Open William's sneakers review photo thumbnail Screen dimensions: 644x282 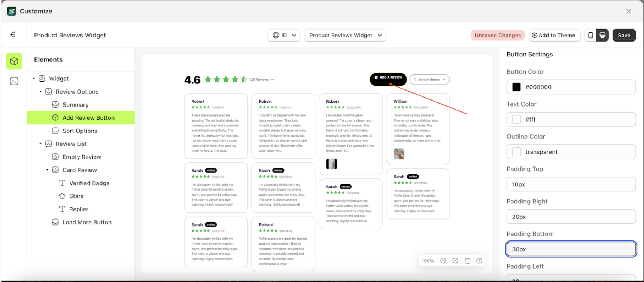(x=399, y=154)
